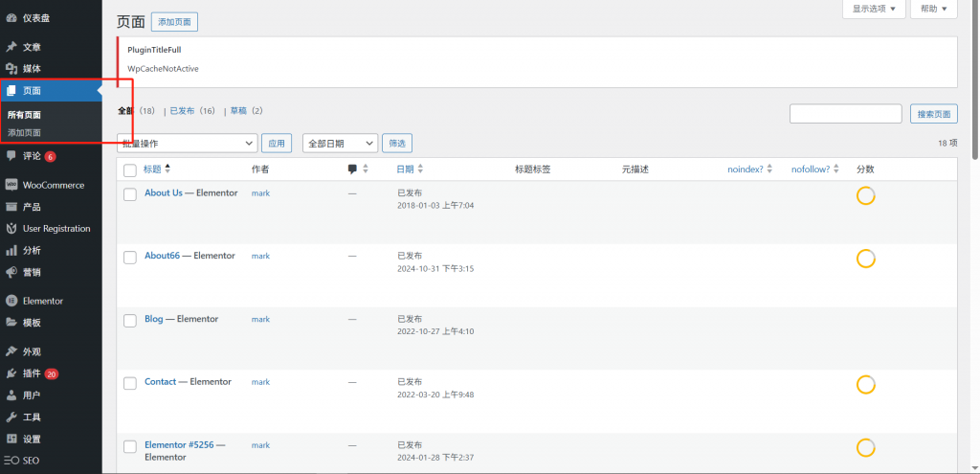Open the Contact page title link
Image resolution: width=980 pixels, height=474 pixels.
[160, 381]
